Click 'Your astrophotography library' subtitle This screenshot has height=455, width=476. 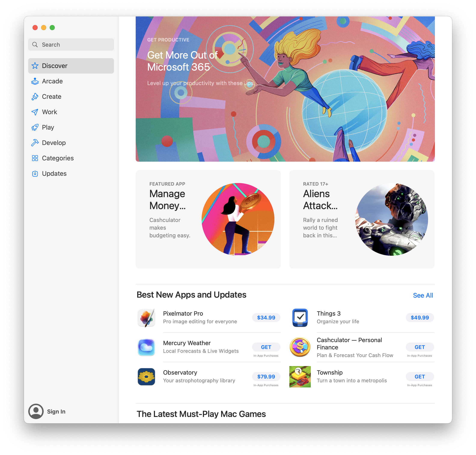click(199, 381)
